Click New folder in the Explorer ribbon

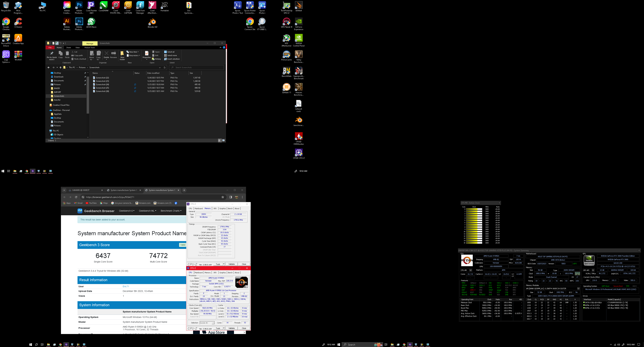tap(122, 56)
